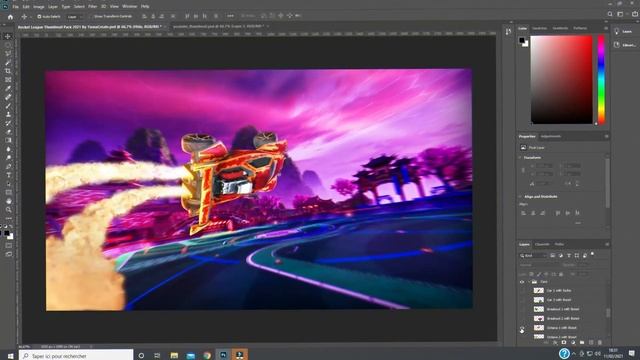Open Chrome from the taskbar
The width and height of the screenshot is (640, 360).
click(207, 356)
